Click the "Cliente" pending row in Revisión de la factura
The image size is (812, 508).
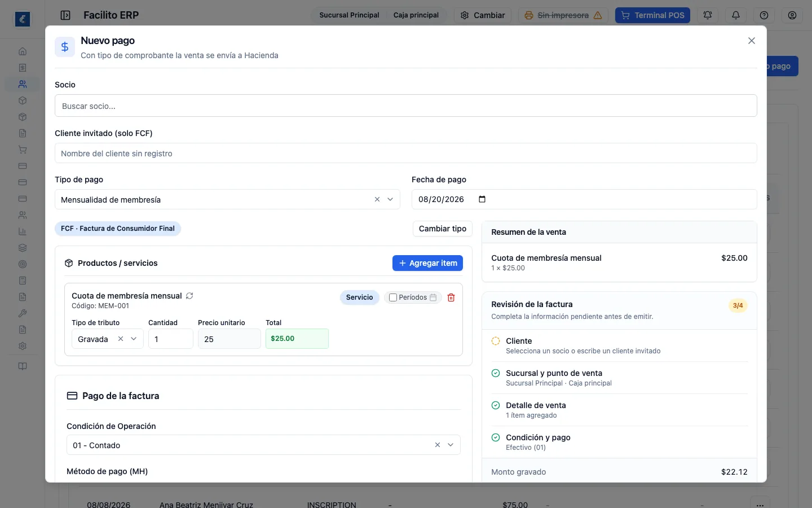[x=619, y=345]
